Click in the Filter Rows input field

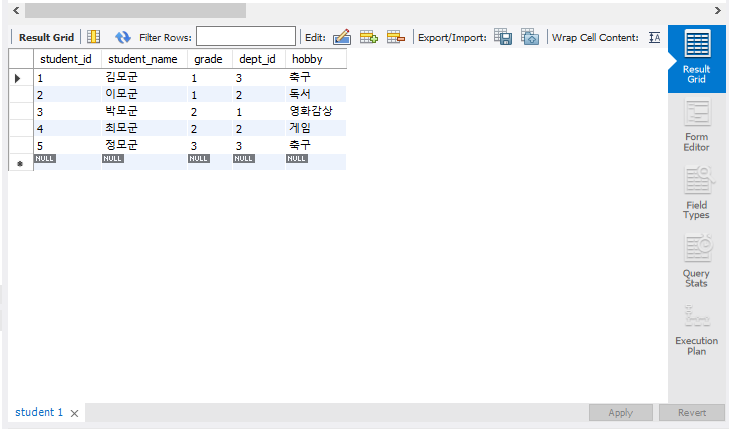[245, 36]
